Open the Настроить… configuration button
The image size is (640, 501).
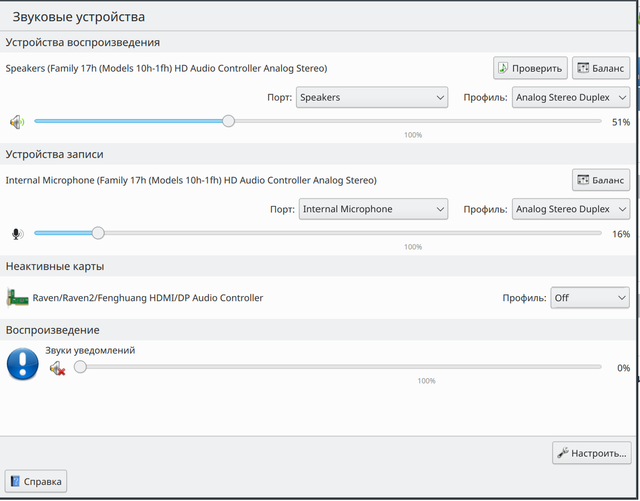[x=592, y=453]
